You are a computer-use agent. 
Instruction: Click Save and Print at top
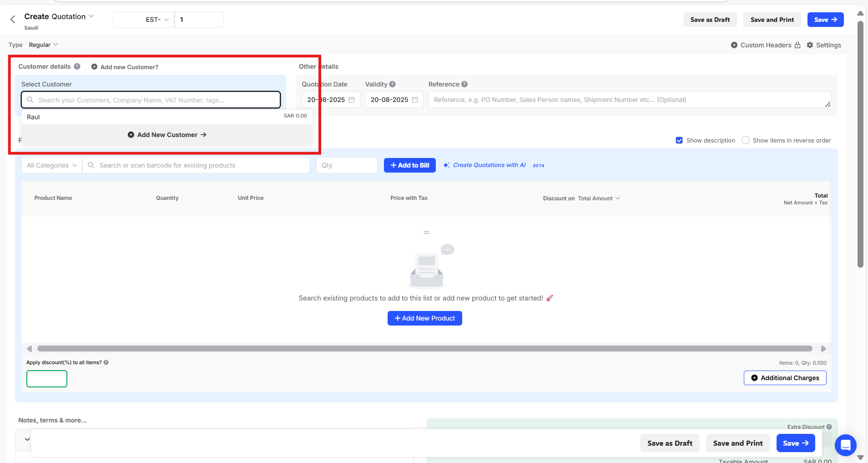coord(772,20)
